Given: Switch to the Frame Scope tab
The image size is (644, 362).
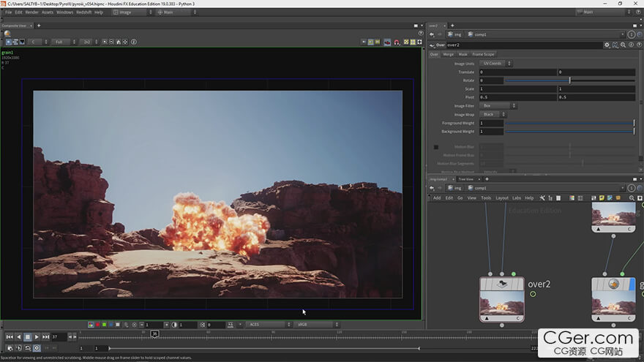Looking at the screenshot, I should pos(483,54).
